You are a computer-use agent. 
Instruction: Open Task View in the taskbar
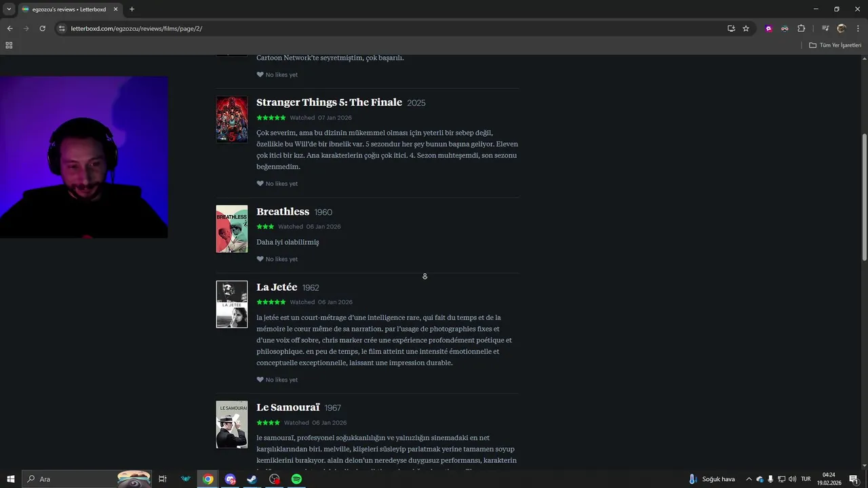pyautogui.click(x=163, y=479)
